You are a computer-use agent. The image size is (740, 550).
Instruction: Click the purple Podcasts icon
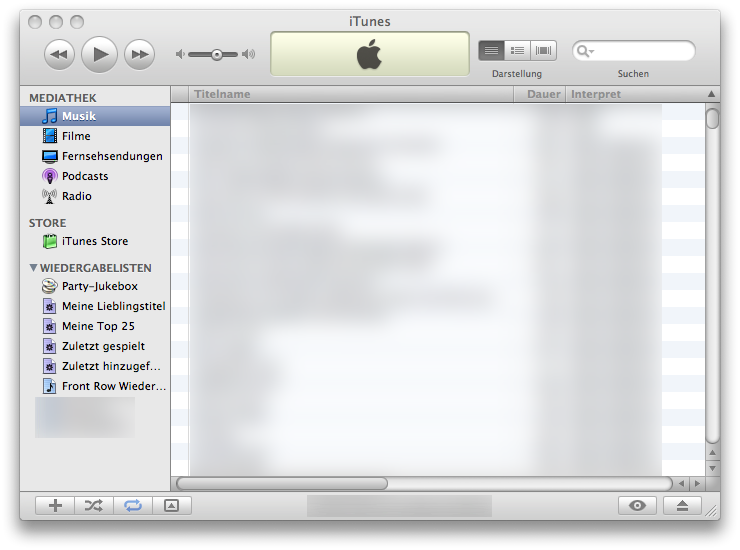pyautogui.click(x=50, y=176)
